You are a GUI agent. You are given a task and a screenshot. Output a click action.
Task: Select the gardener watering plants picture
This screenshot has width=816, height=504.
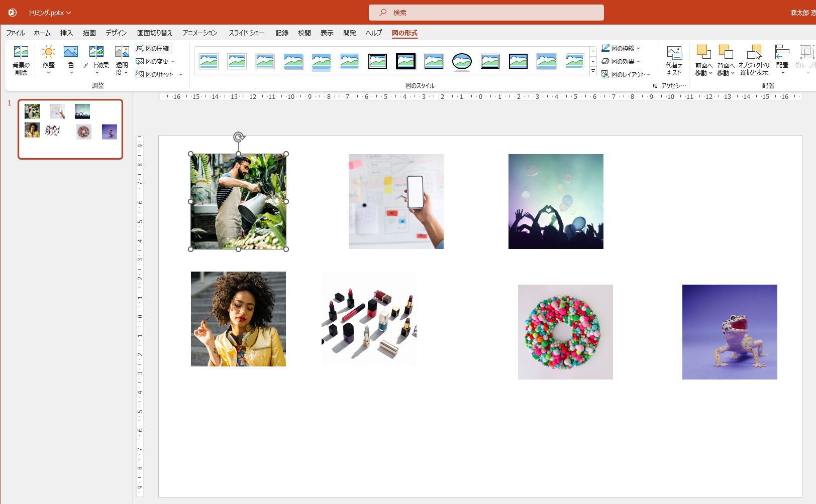point(239,201)
